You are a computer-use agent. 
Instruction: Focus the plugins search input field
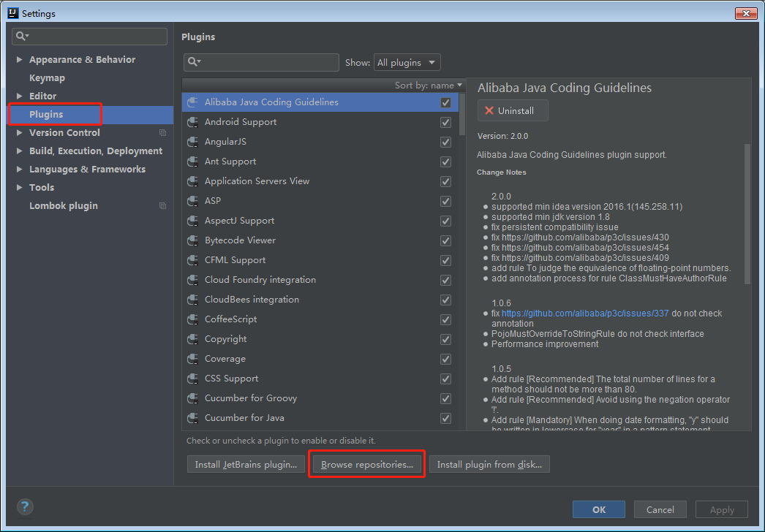[x=262, y=62]
